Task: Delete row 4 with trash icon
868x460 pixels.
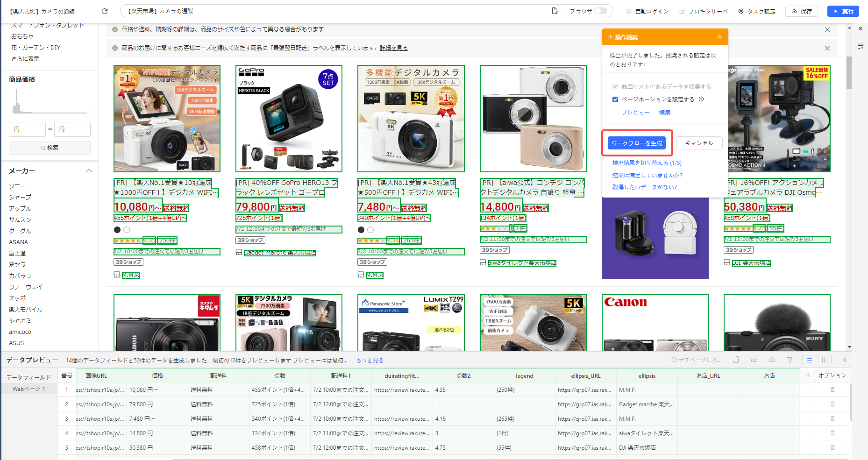Action: coord(832,433)
